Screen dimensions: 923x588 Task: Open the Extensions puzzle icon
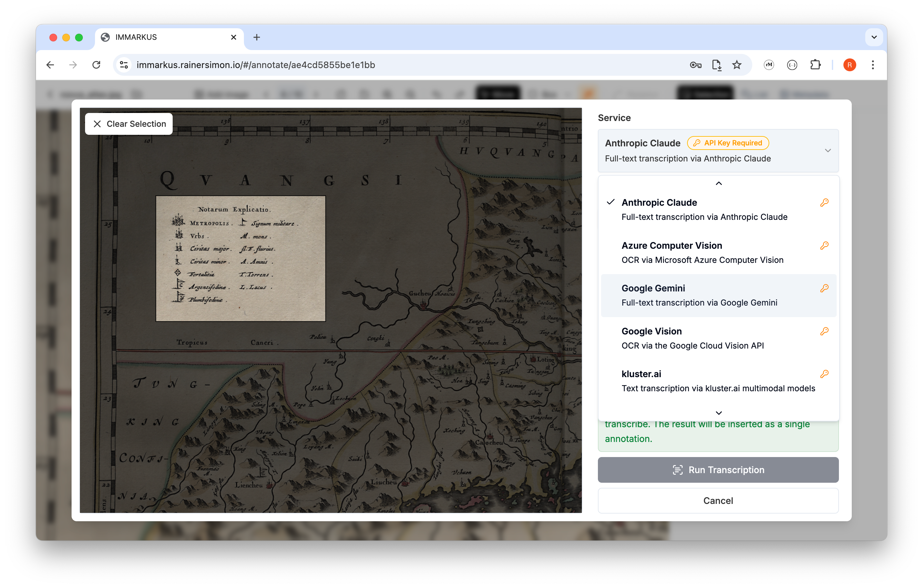click(x=815, y=65)
